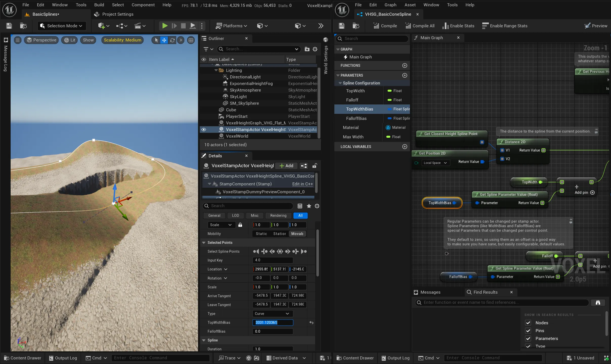The width and height of the screenshot is (611, 364).
Task: Click the Enter Console Command field
Action: (161, 358)
